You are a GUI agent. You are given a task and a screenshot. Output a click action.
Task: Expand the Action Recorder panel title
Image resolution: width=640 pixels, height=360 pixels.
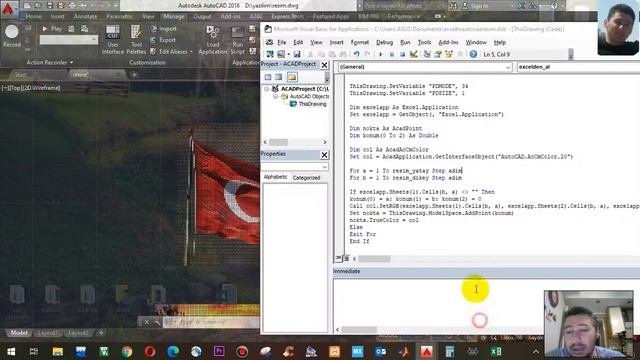pyautogui.click(x=50, y=62)
